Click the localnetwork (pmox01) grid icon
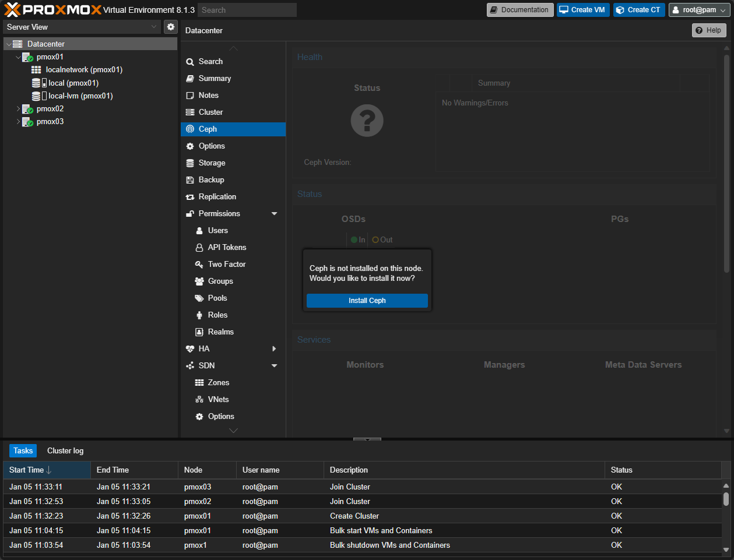 [36, 70]
